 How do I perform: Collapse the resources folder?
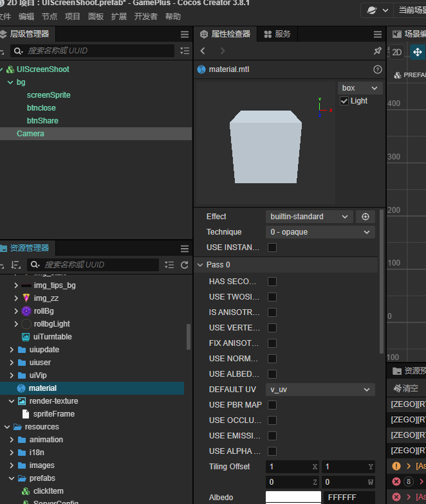tap(7, 427)
